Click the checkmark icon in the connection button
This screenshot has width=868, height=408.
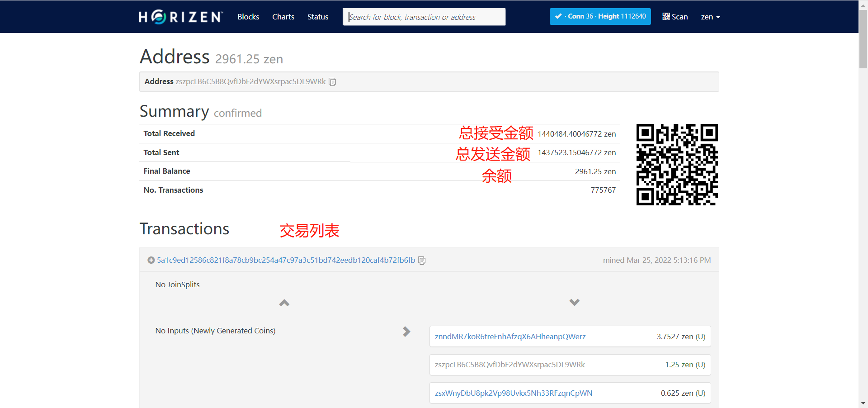(558, 16)
